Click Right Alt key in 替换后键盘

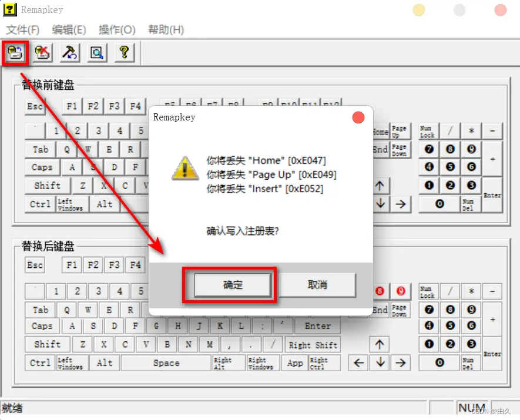229,363
